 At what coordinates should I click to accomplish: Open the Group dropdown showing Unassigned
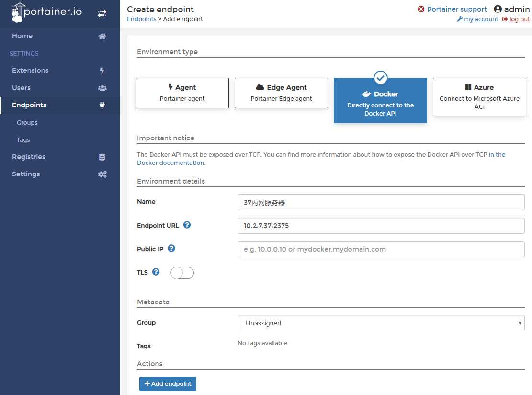[x=381, y=323]
